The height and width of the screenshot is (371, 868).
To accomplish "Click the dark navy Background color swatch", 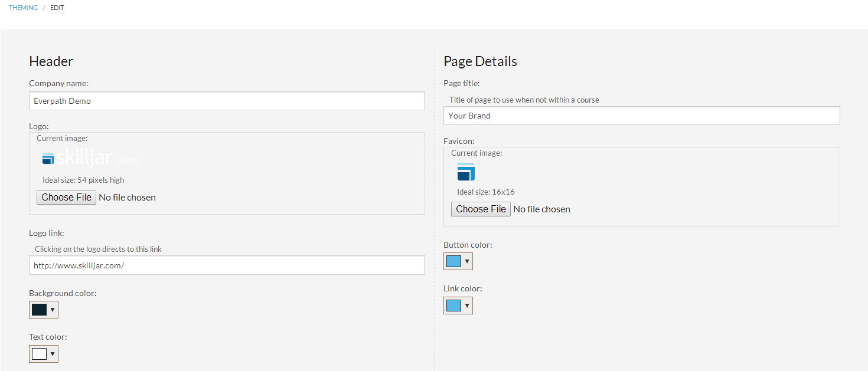I will (x=39, y=310).
